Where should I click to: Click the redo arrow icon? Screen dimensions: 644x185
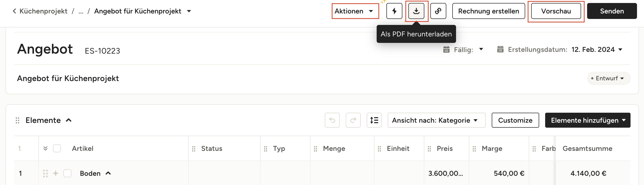coord(353,120)
